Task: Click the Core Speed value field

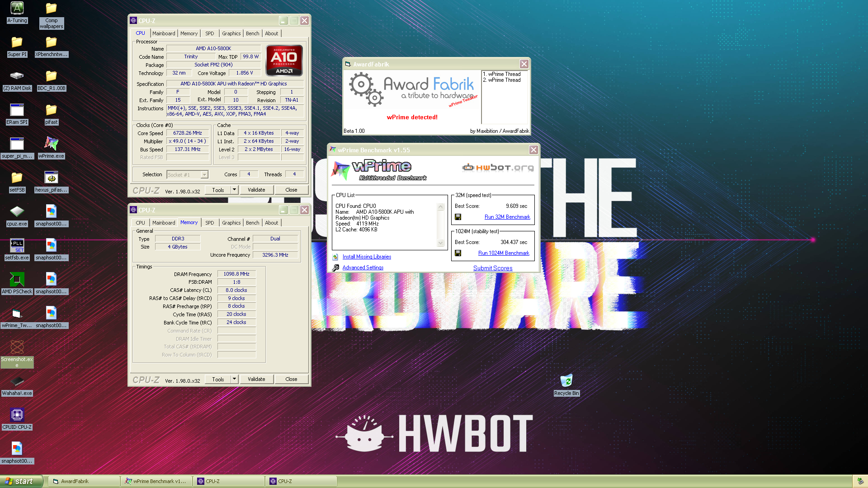Action: (188, 133)
